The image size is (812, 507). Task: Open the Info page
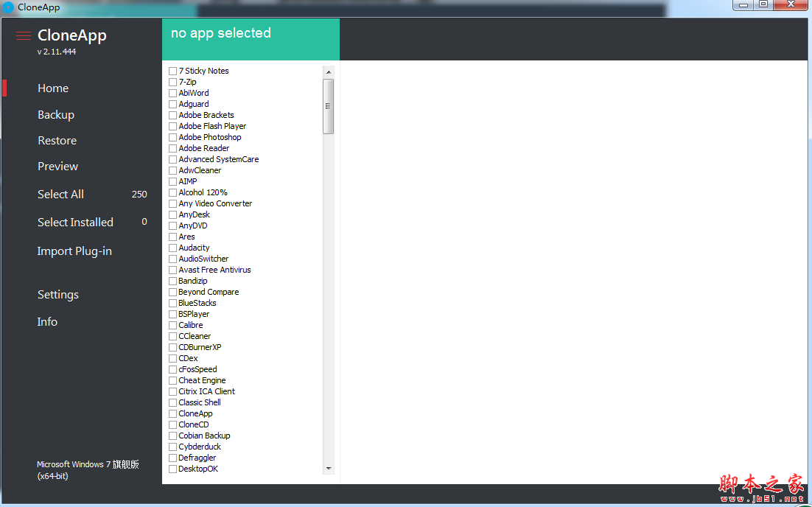47,321
